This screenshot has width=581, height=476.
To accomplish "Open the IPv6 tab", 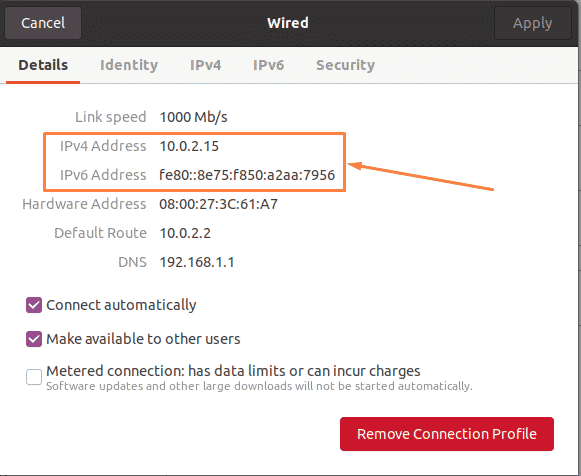I will tap(269, 65).
